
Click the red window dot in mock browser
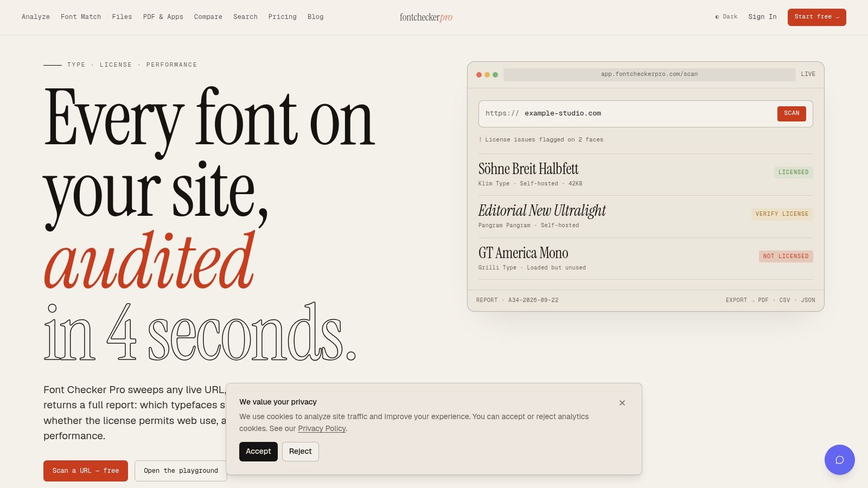click(479, 75)
